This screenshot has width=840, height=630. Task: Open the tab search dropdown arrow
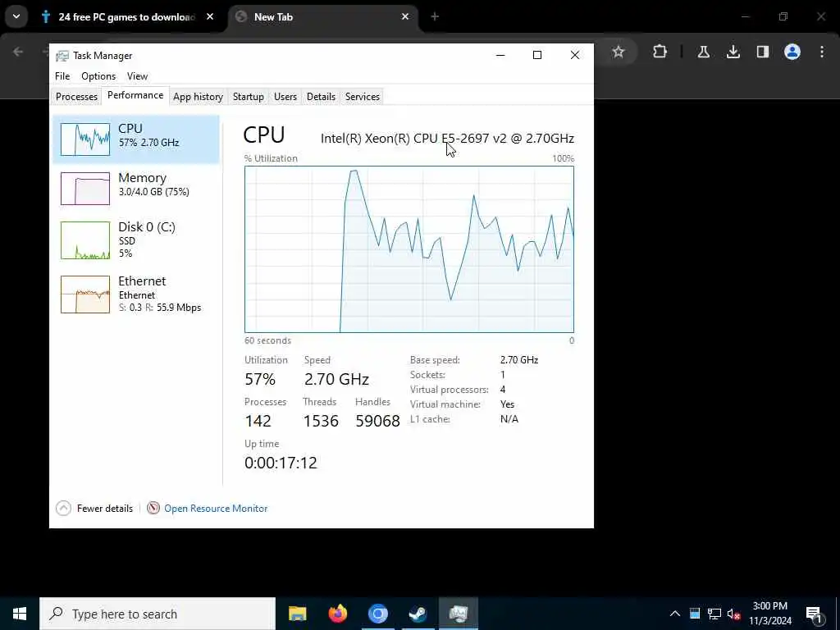tap(16, 16)
